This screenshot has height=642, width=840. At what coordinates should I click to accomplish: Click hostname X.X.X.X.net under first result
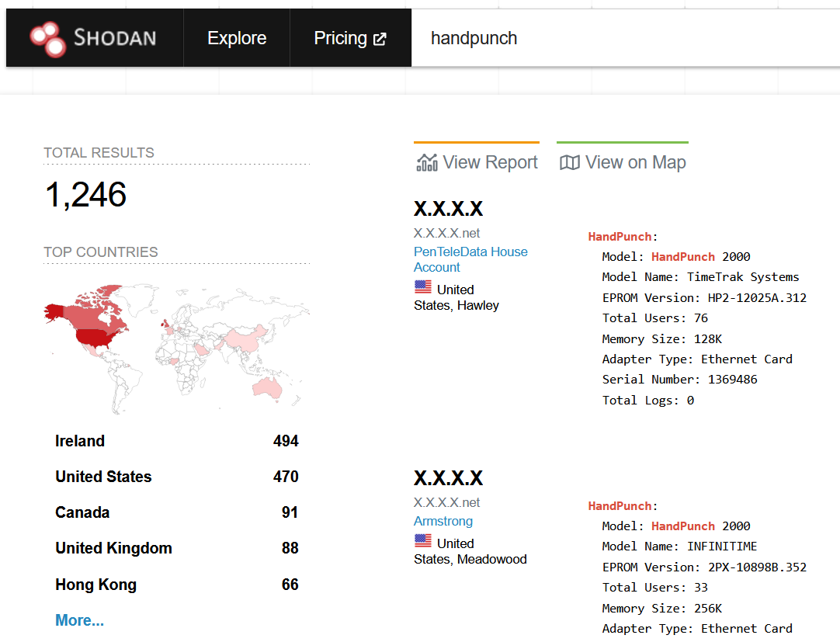(447, 233)
